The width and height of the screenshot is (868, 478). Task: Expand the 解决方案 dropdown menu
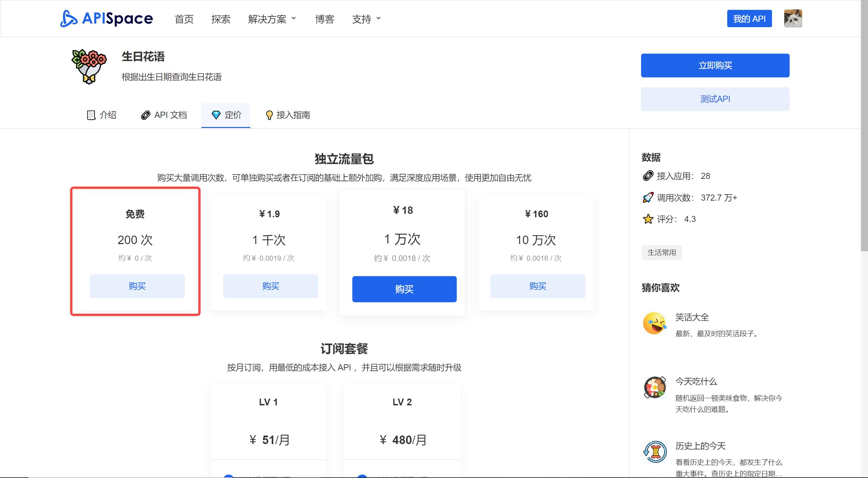tap(271, 19)
